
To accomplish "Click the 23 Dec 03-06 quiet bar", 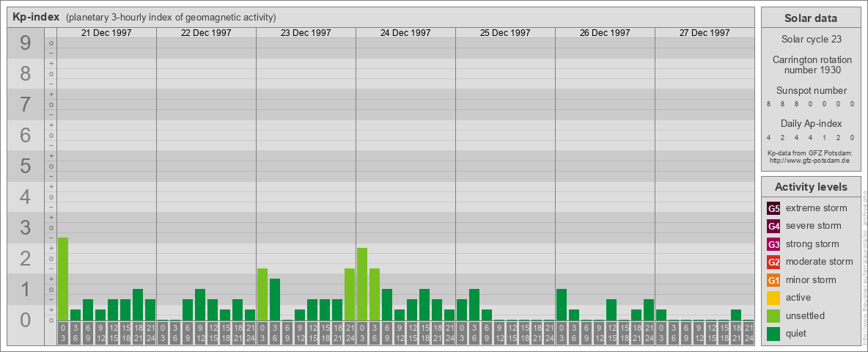I will (x=275, y=299).
